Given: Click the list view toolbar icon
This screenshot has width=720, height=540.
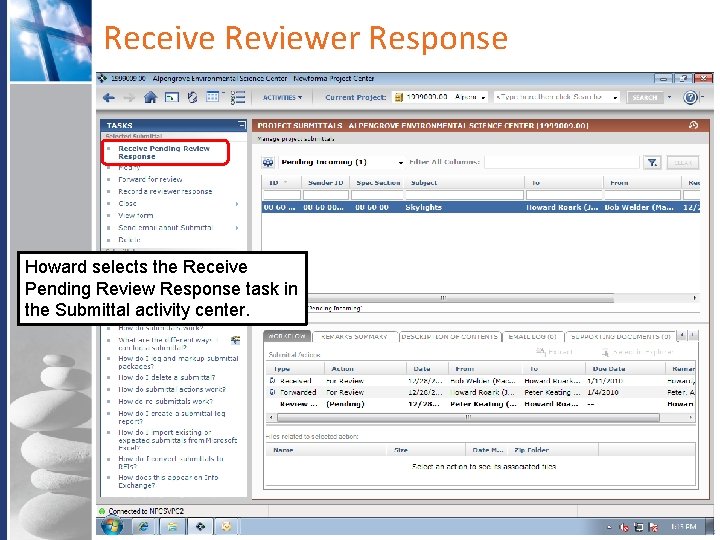Looking at the screenshot, I should 237,97.
